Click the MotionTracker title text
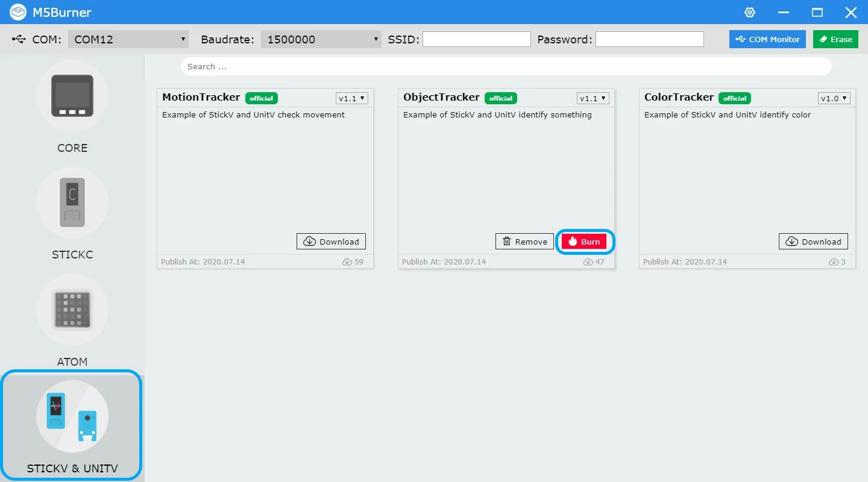Viewport: 868px width, 482px height. [x=201, y=97]
